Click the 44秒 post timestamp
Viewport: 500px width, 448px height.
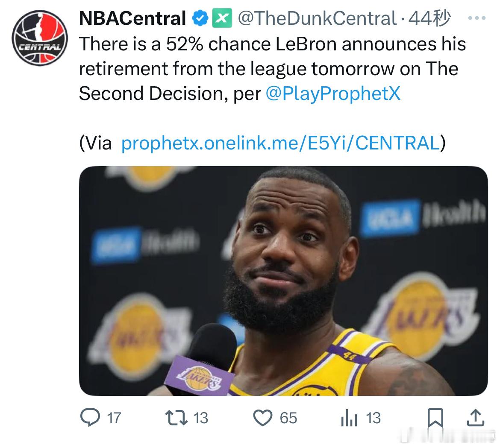(429, 18)
